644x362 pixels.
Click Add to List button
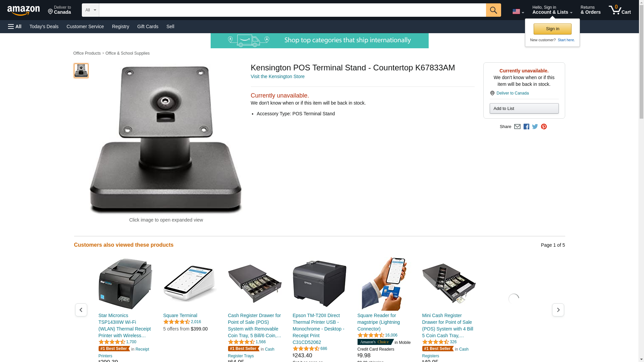(524, 108)
